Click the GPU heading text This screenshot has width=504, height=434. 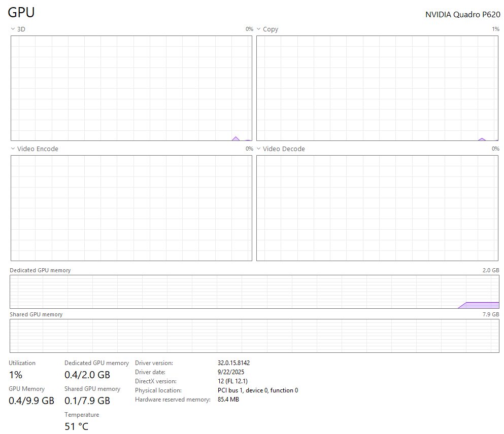pyautogui.click(x=21, y=13)
